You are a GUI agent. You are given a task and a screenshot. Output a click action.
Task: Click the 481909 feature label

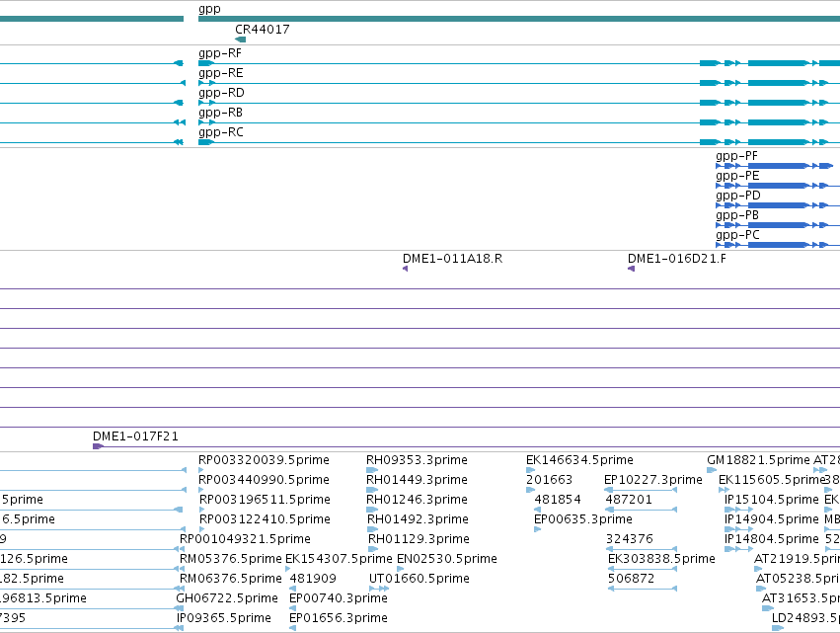coord(313,579)
